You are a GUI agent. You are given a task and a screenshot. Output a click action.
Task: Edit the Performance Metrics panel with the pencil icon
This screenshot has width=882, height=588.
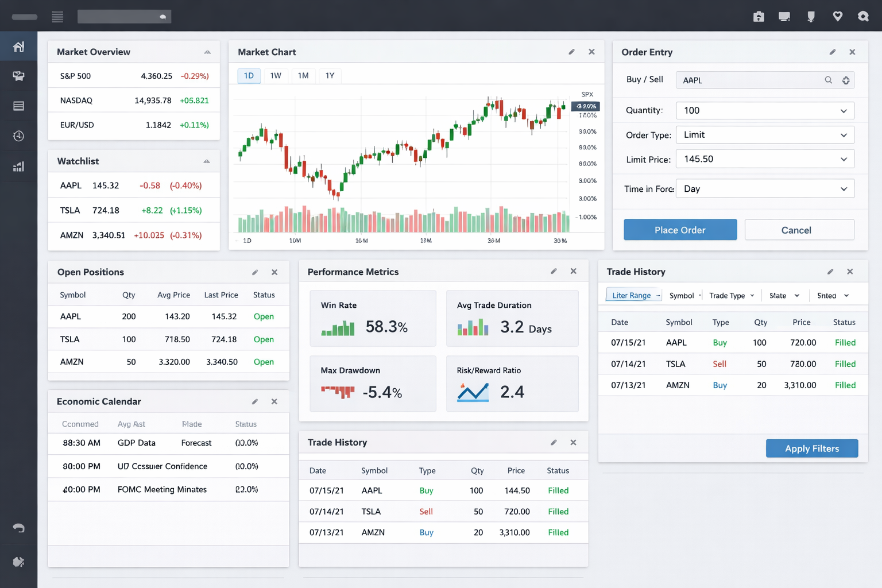click(x=554, y=272)
